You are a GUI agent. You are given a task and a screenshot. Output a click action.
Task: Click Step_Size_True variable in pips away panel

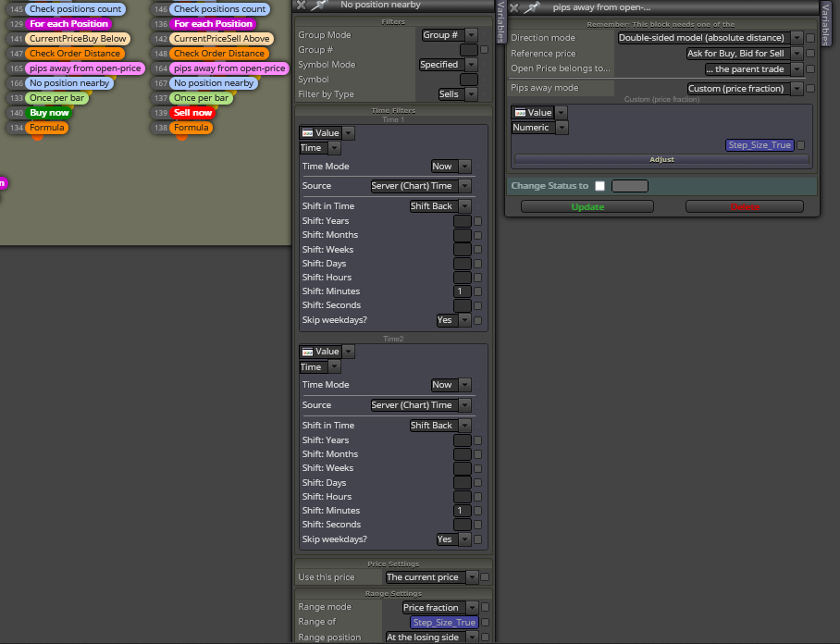click(x=760, y=145)
